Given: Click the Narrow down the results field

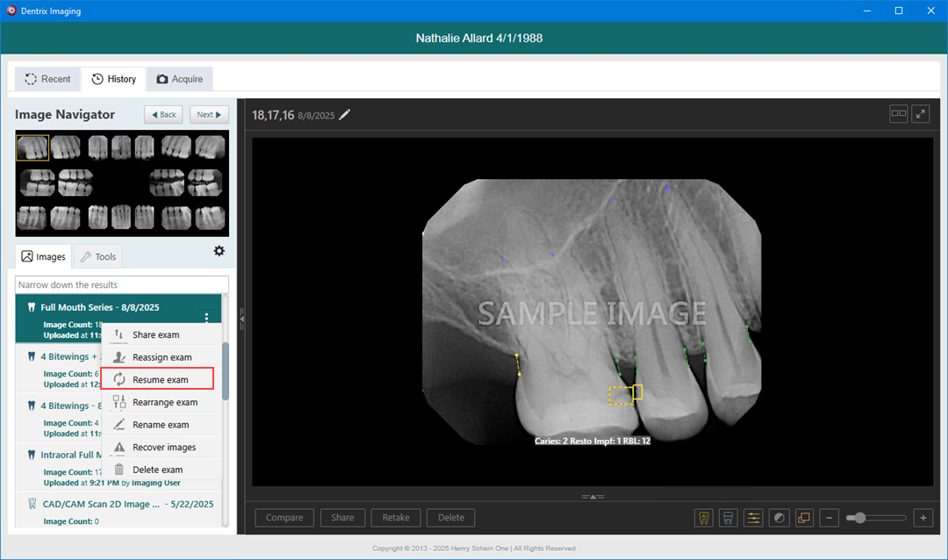Looking at the screenshot, I should tap(122, 285).
